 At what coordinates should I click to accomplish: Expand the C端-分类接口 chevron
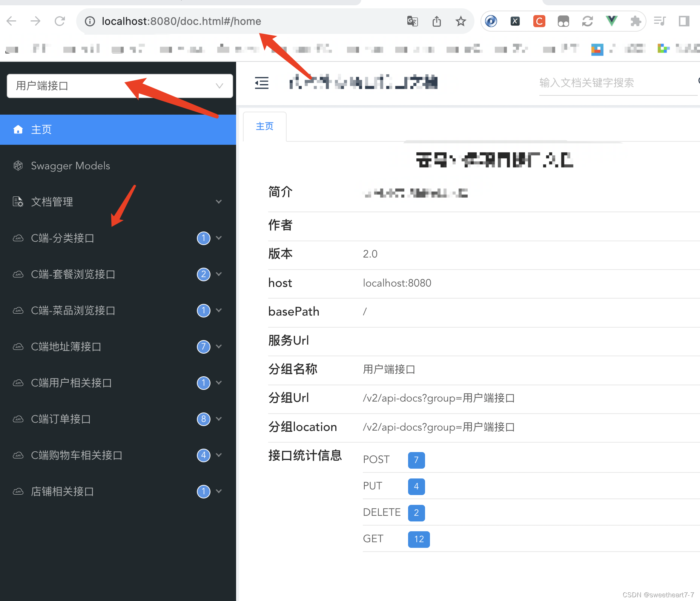219,238
